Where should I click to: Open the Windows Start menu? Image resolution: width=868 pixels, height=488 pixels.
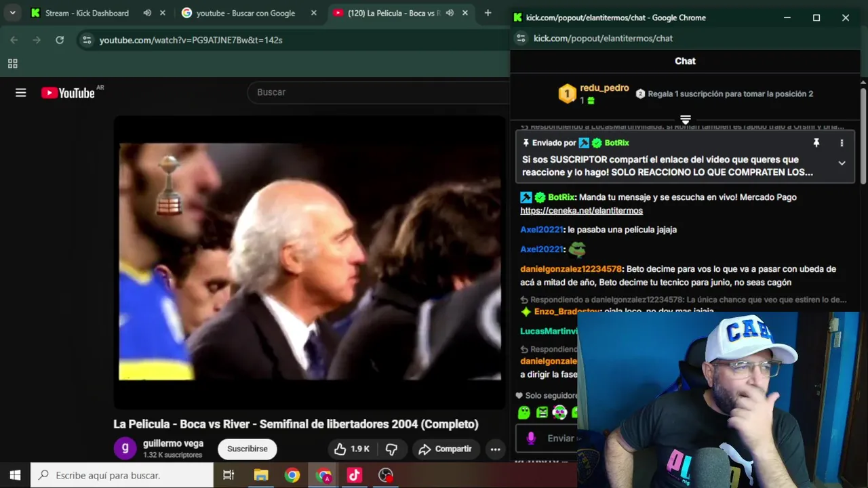(x=15, y=475)
